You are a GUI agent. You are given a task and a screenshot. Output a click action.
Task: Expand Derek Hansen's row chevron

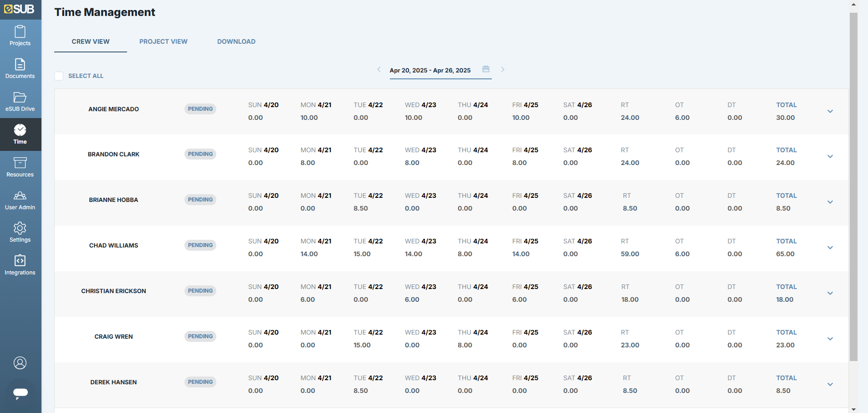point(830,384)
